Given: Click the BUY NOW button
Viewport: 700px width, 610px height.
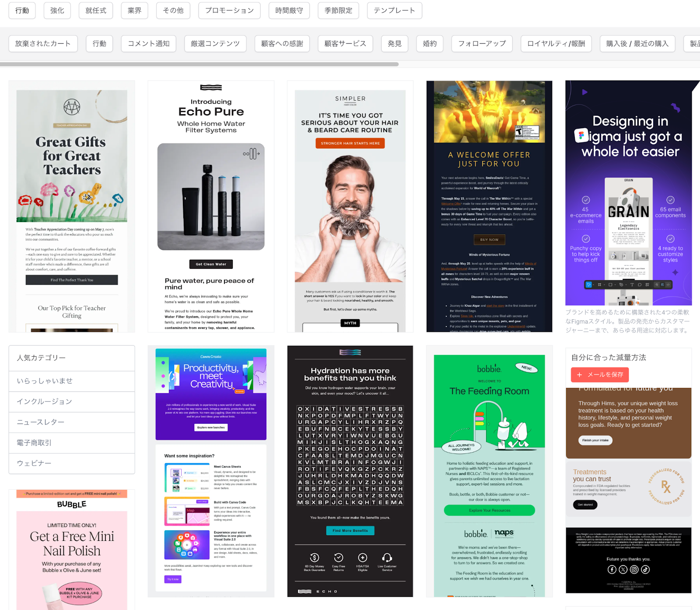Looking at the screenshot, I should (x=489, y=240).
